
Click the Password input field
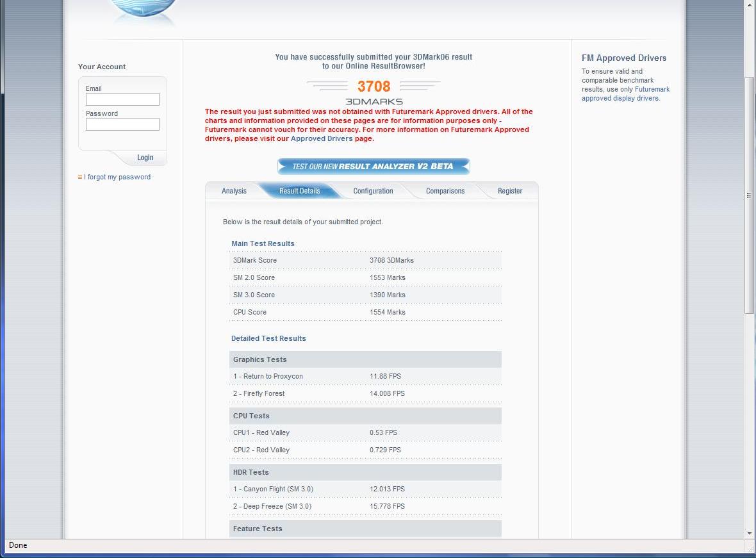[122, 124]
